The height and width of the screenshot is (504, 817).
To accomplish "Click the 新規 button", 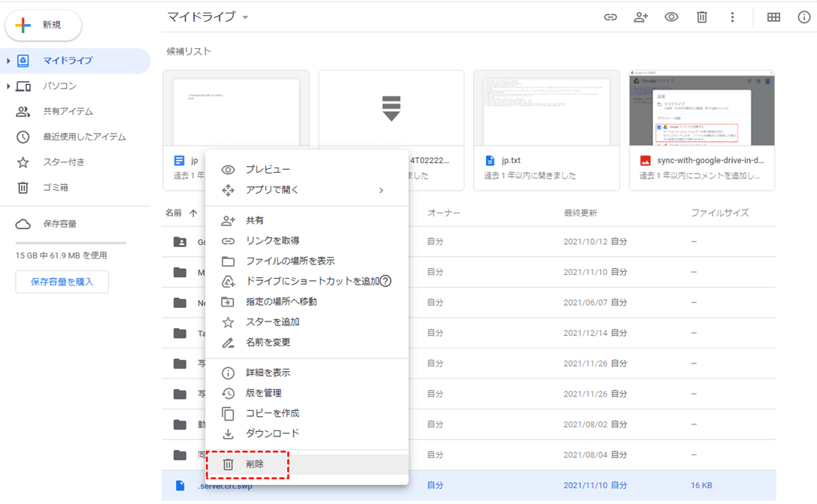I will pyautogui.click(x=44, y=25).
